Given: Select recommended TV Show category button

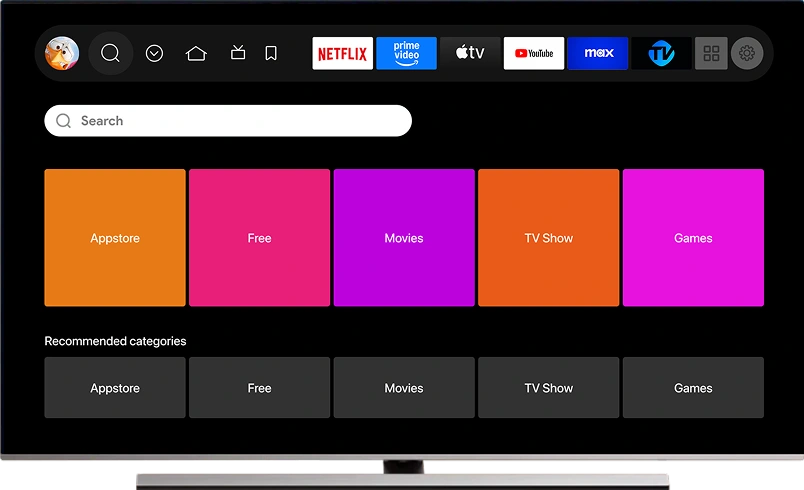Looking at the screenshot, I should click(549, 388).
